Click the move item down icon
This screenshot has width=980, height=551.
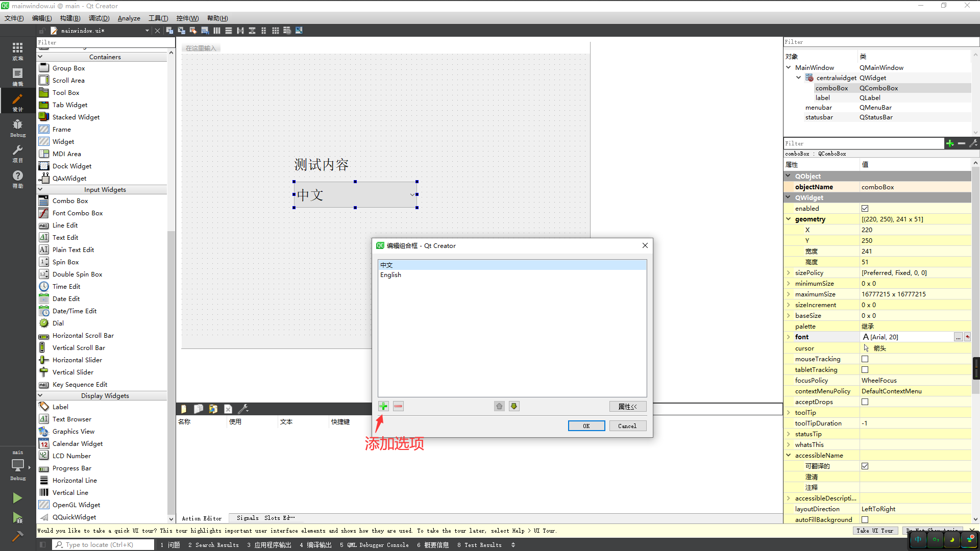point(513,406)
